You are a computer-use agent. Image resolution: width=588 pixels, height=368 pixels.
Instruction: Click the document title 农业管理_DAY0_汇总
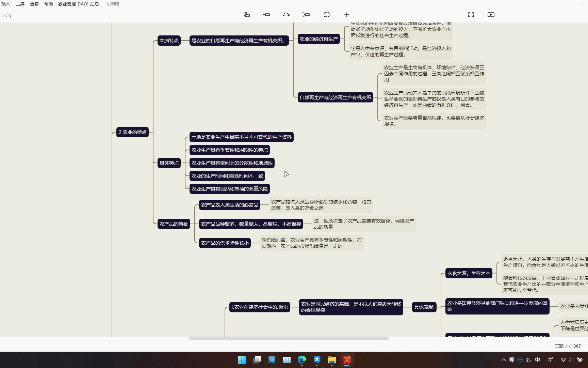coord(79,4)
